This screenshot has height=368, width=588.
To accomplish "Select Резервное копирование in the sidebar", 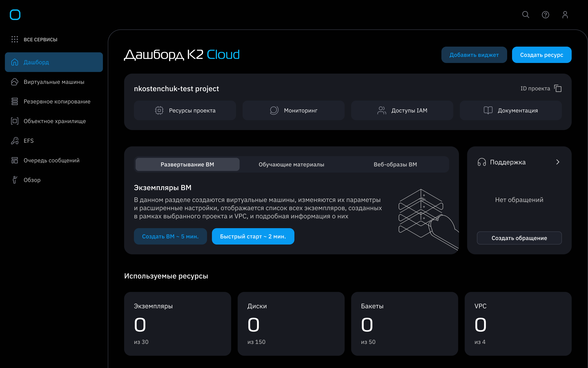I will 54,101.
